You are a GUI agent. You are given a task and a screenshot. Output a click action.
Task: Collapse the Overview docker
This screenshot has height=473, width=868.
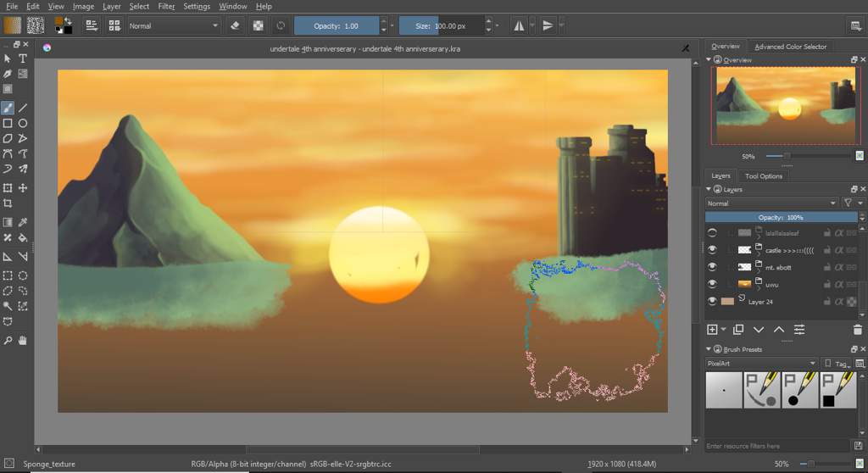(709, 59)
